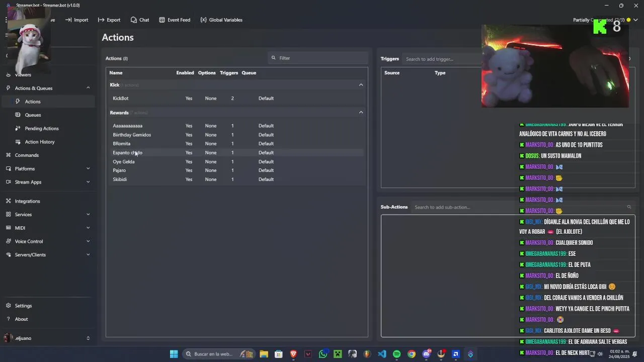Select the Skibidi action row
Image resolution: width=644 pixels, height=362 pixels.
[x=236, y=179]
